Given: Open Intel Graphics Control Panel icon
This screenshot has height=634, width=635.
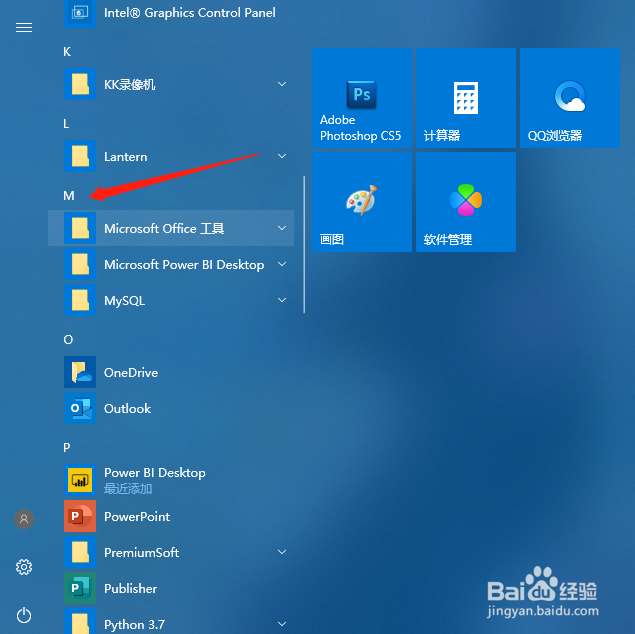Looking at the screenshot, I should [x=80, y=13].
